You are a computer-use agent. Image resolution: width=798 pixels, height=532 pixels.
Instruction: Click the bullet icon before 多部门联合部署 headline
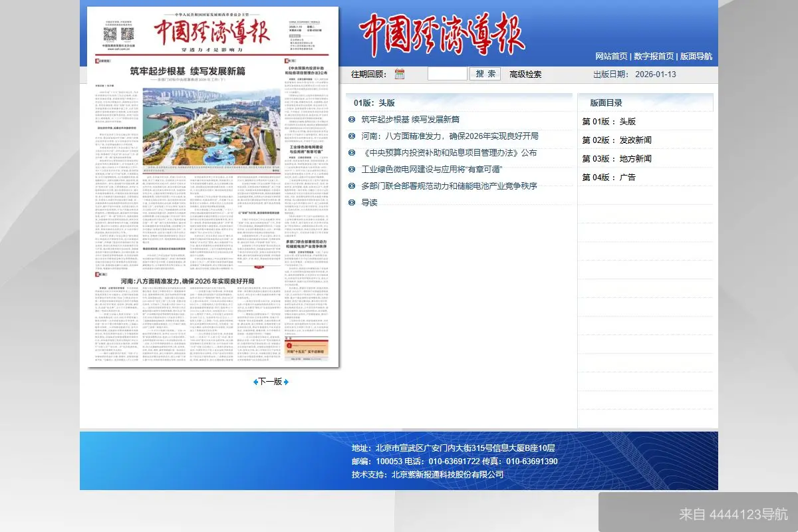pos(351,186)
